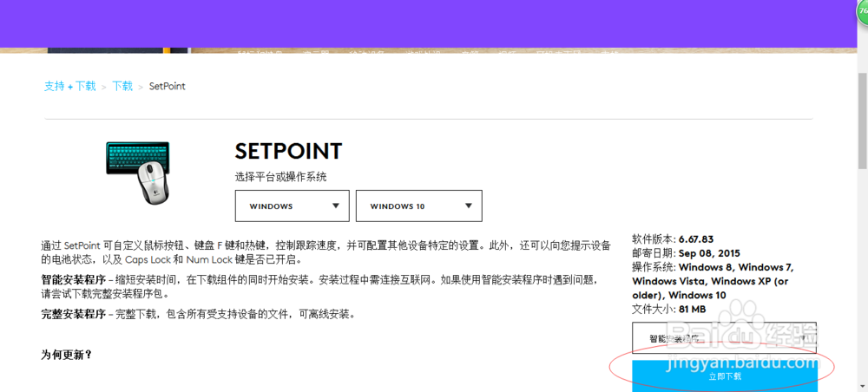Image resolution: width=868 pixels, height=392 pixels.
Task: Click the 操作系统 supported systems list text
Action: pos(713,281)
